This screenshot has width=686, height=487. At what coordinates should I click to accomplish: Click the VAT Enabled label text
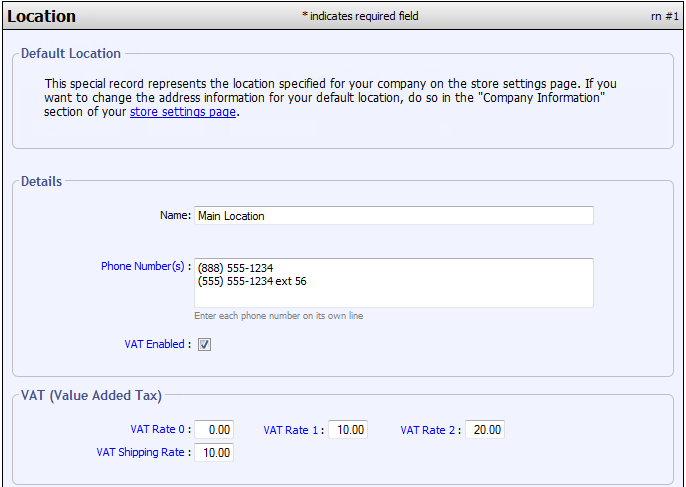[156, 344]
